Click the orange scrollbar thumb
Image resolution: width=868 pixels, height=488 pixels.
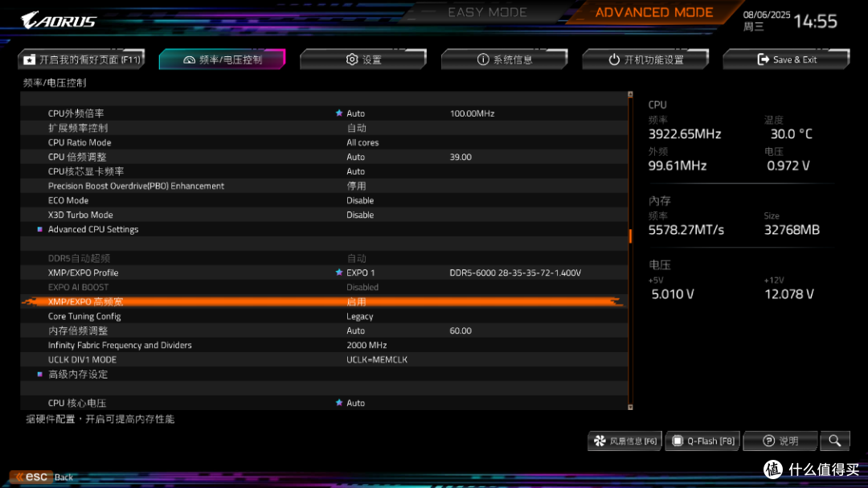pyautogui.click(x=630, y=236)
